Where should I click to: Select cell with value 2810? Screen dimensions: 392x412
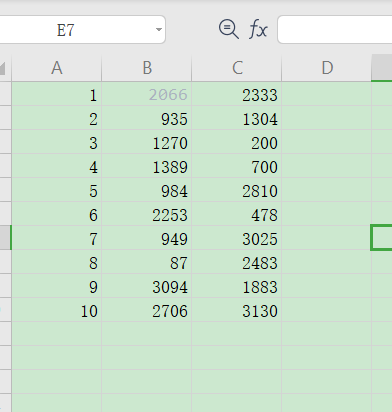coord(237,190)
